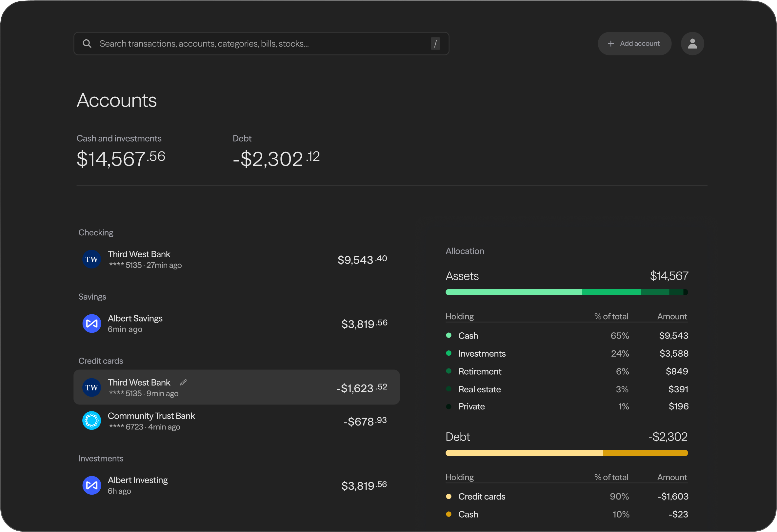This screenshot has height=532, width=777.
Task: Click the green Assets allocation bar
Action: 567,292
